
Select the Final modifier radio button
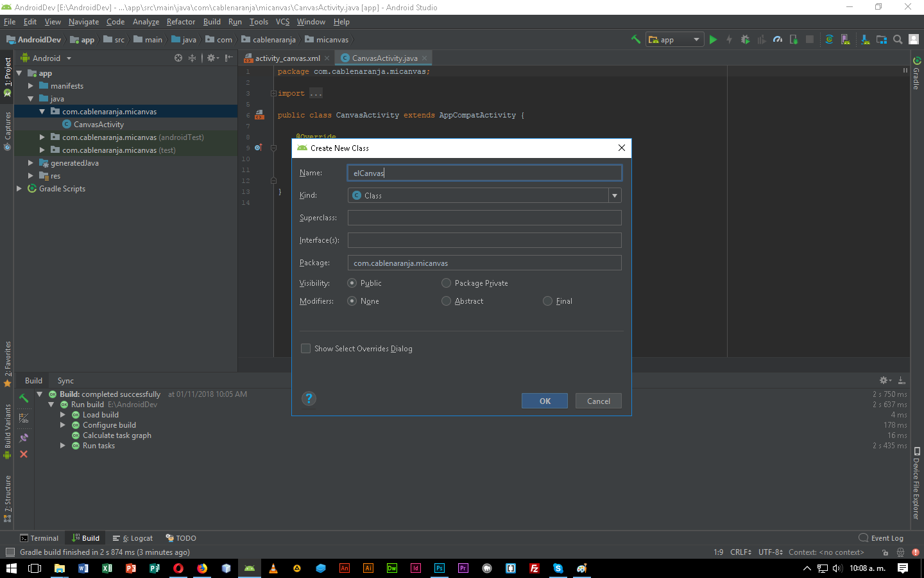(x=547, y=301)
